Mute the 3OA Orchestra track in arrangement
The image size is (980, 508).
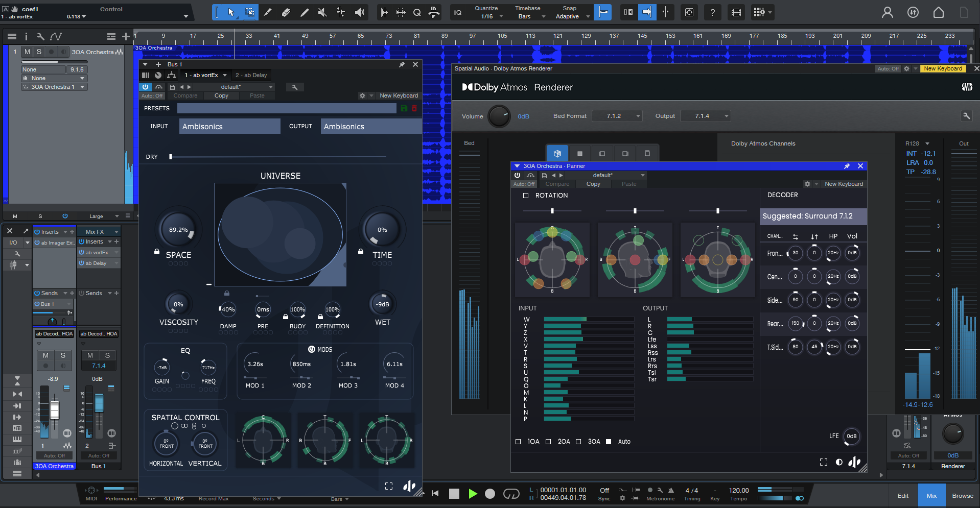(x=27, y=52)
